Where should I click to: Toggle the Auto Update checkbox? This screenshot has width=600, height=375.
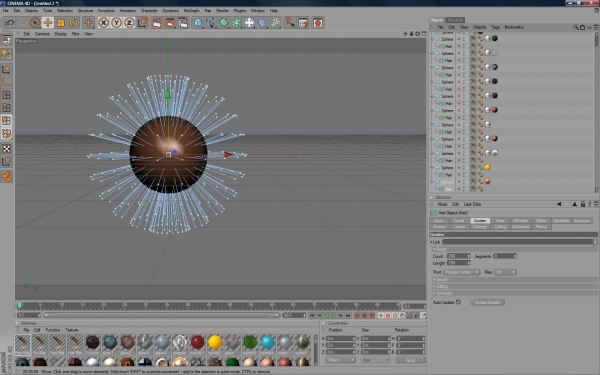pyautogui.click(x=458, y=302)
